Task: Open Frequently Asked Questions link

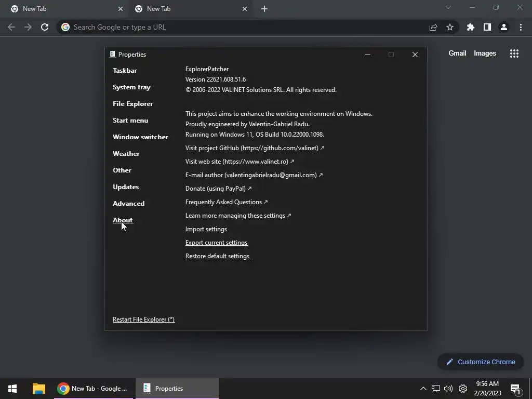Action: coord(227,202)
